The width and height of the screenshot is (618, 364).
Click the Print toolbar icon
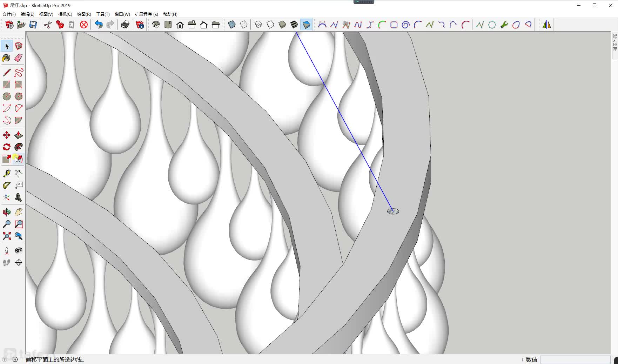click(x=125, y=25)
